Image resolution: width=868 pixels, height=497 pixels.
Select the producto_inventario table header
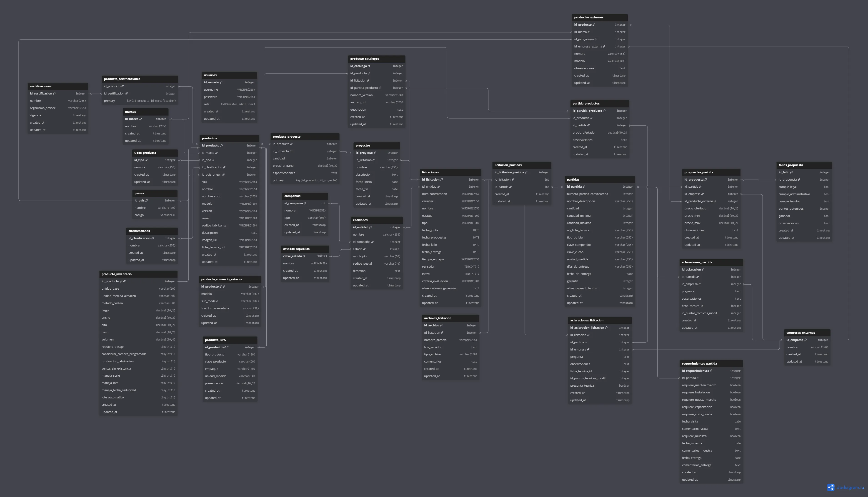[139, 274]
